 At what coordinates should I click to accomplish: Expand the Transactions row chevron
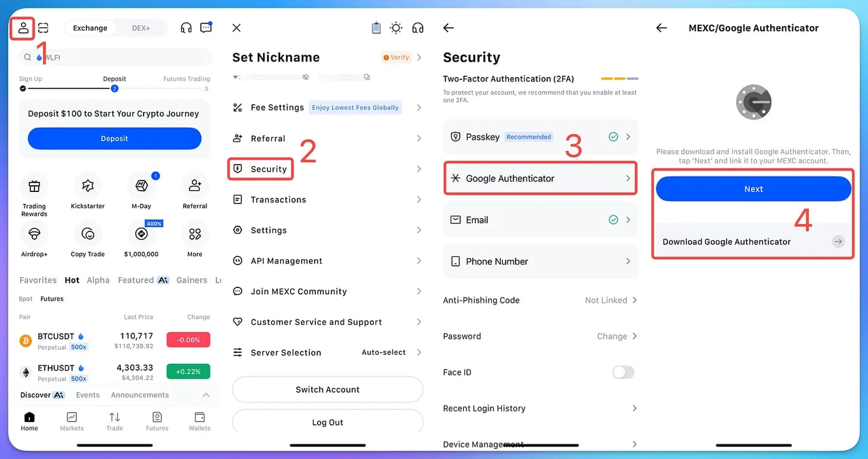(x=419, y=200)
